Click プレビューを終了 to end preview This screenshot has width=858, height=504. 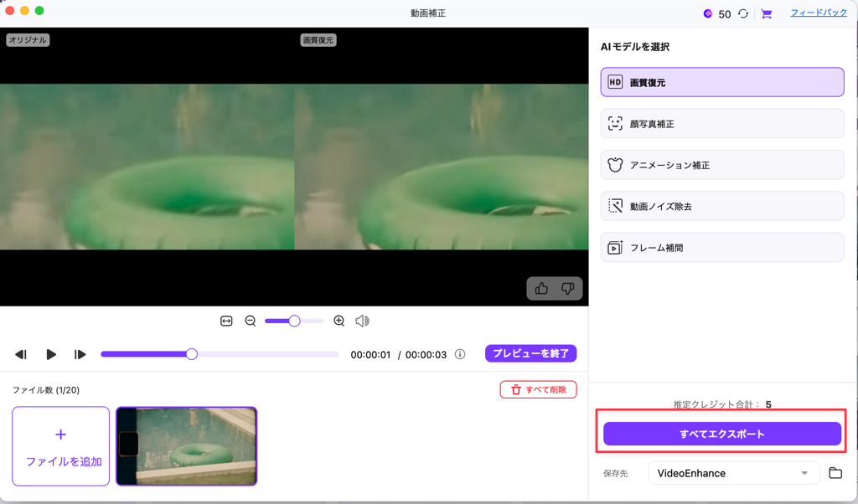click(x=530, y=353)
